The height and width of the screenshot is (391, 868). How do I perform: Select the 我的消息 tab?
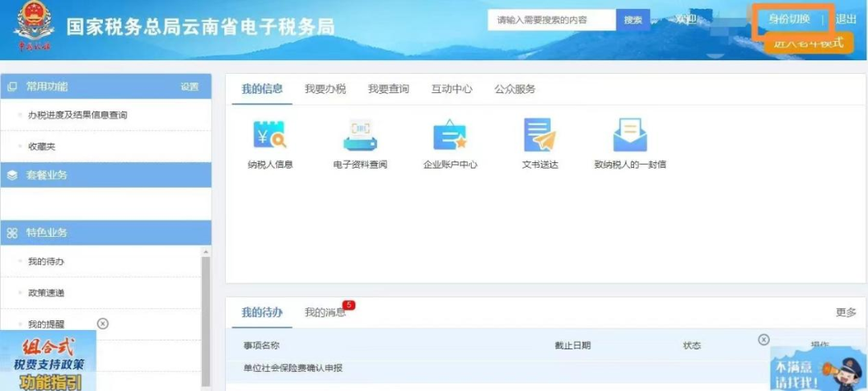pyautogui.click(x=325, y=312)
